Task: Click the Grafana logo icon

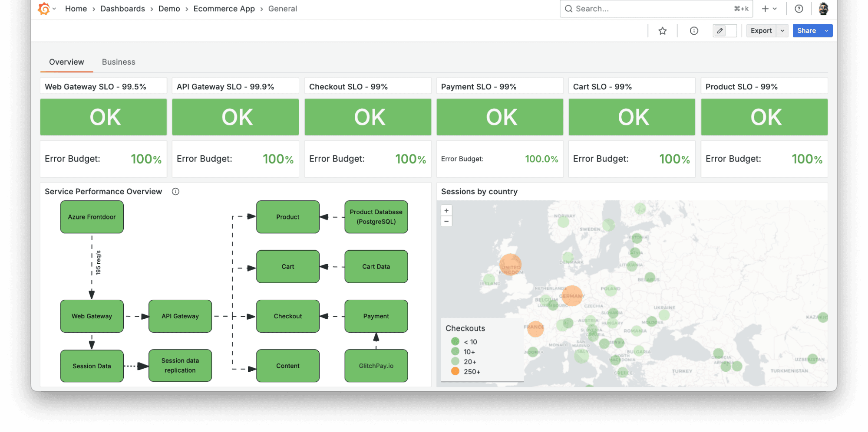Action: (x=44, y=9)
